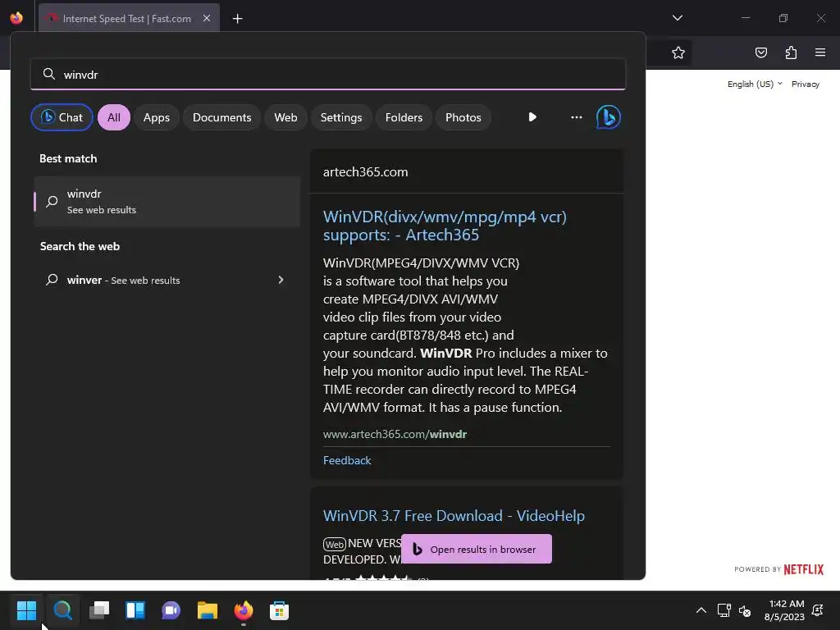The image size is (840, 630).
Task: Click the artech365.com header text
Action: 365,172
